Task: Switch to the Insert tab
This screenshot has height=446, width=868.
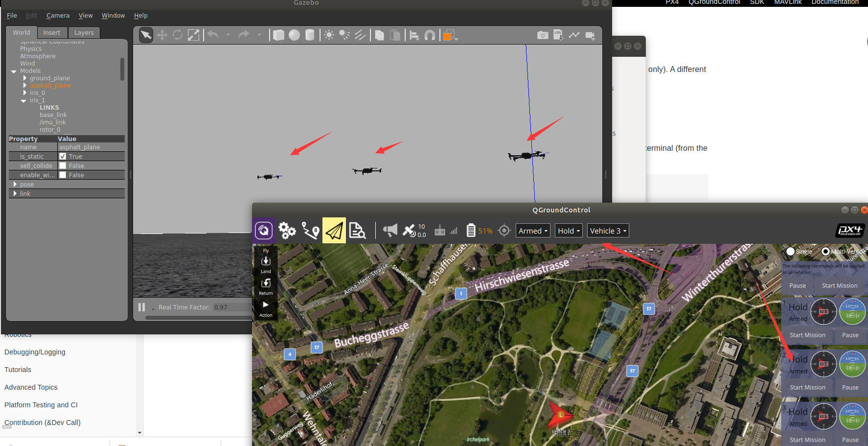Action: pos(52,32)
